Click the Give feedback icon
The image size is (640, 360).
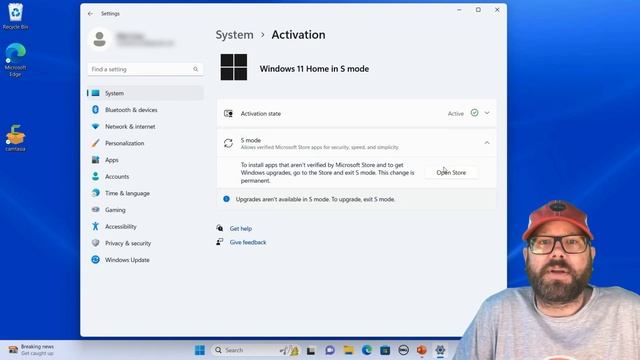[x=220, y=242]
